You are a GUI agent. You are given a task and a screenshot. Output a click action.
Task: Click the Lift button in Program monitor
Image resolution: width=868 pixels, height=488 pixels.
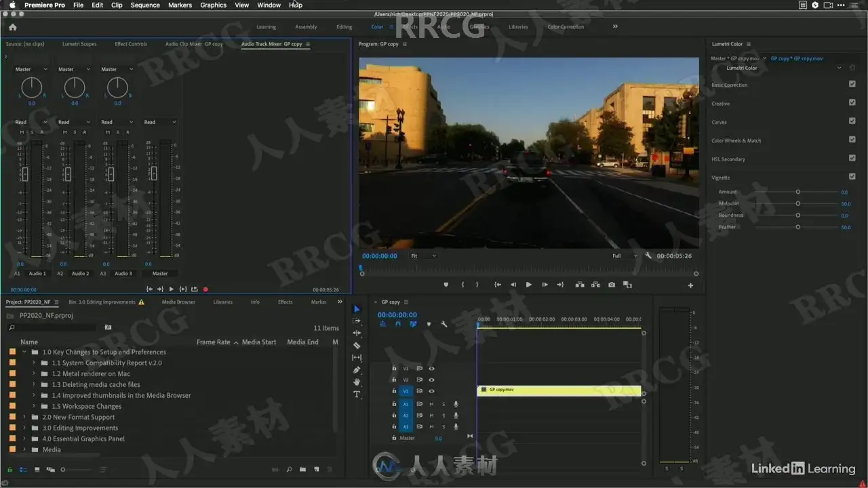click(580, 285)
